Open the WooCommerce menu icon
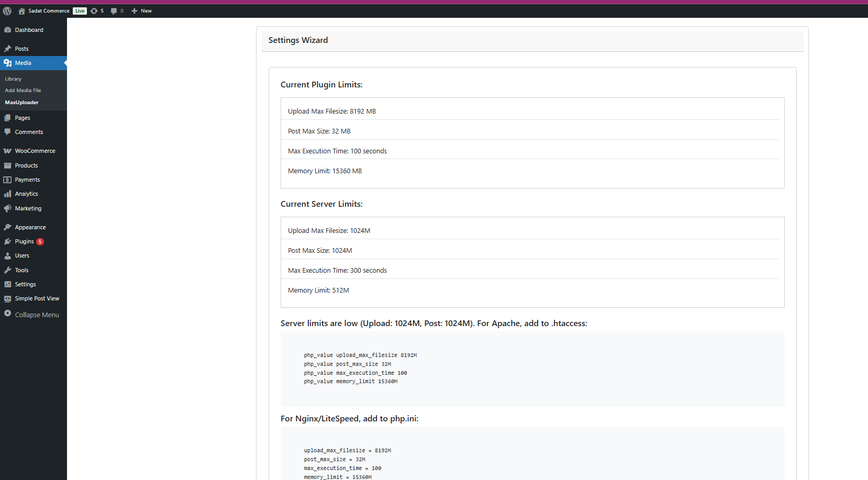 [7, 151]
